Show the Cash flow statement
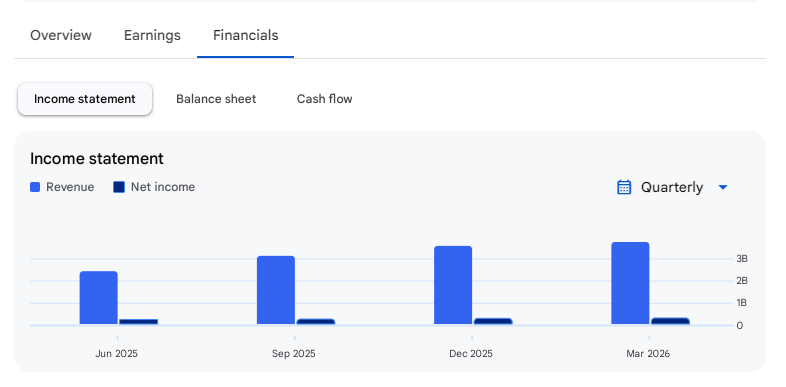 point(324,99)
